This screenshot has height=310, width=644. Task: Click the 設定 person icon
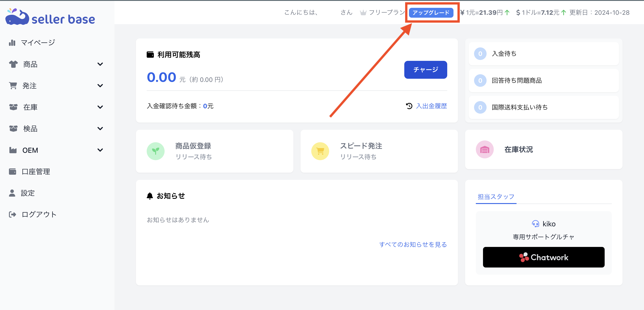click(12, 193)
